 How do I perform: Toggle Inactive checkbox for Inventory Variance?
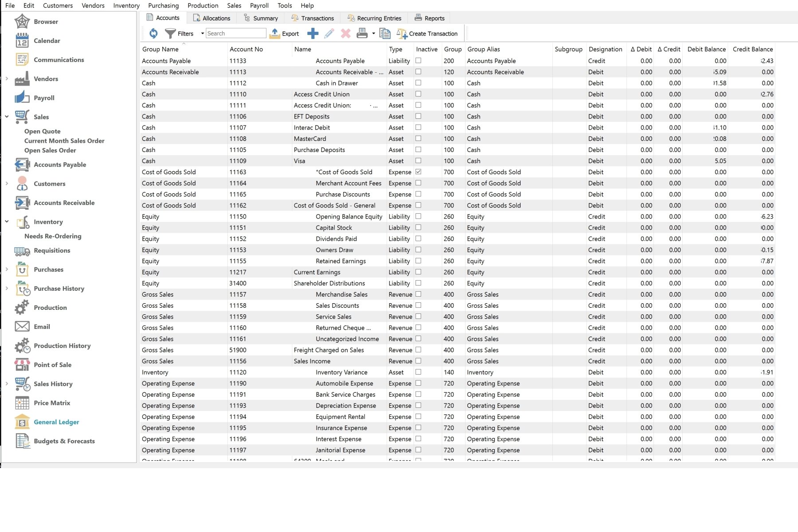(418, 372)
